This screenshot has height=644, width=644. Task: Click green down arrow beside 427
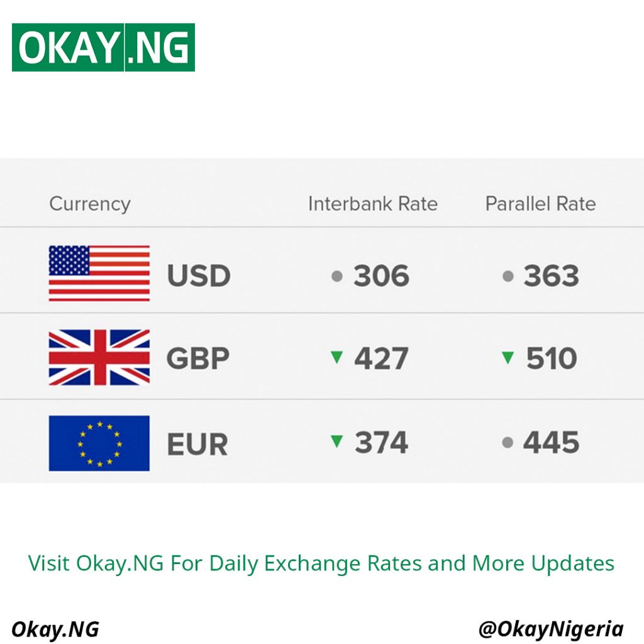pos(337,357)
